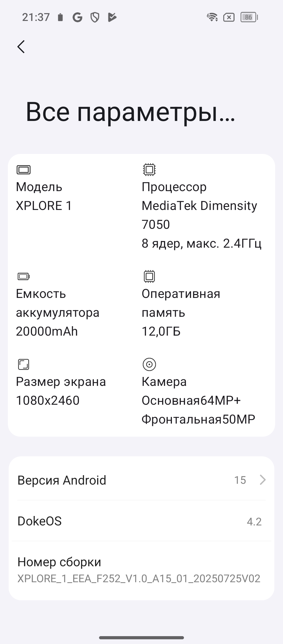Tap the Processor chip icon
This screenshot has width=283, height=644.
point(149,169)
